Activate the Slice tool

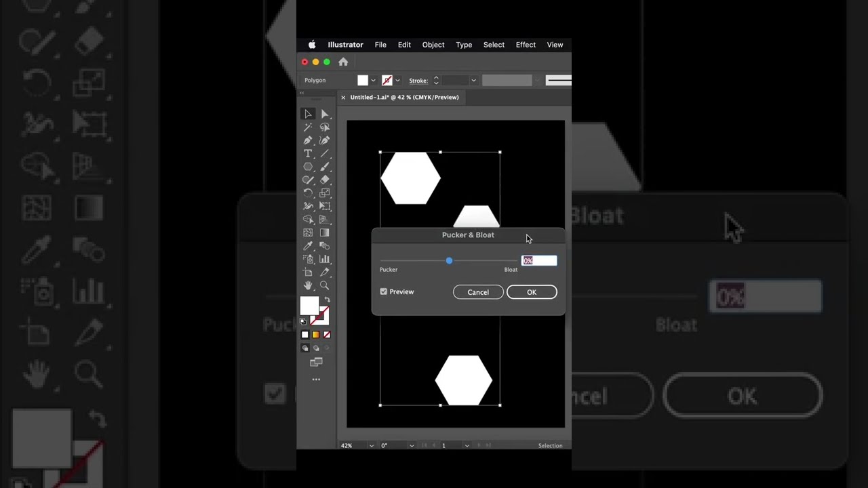325,272
